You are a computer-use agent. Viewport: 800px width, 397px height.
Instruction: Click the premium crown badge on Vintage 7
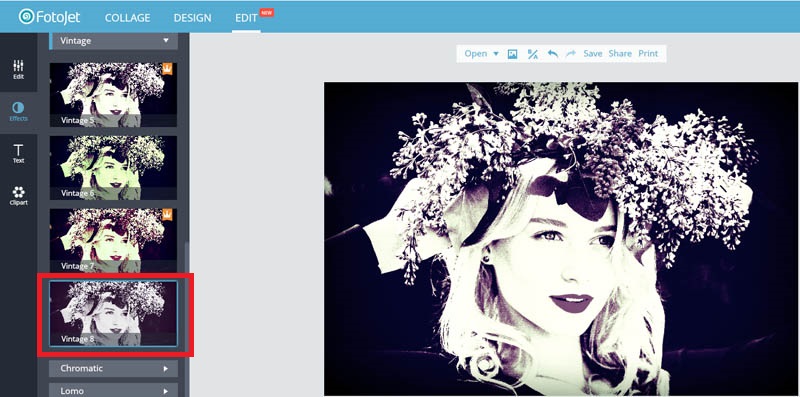click(x=167, y=215)
